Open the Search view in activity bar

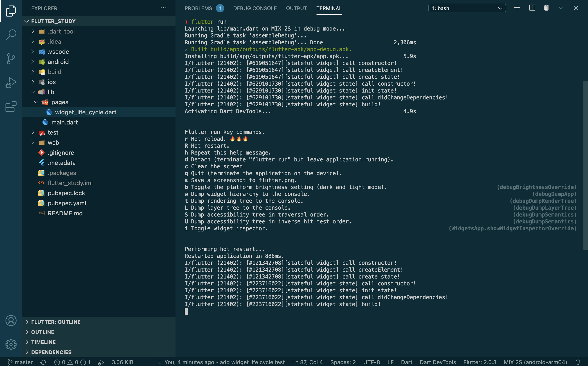point(11,35)
